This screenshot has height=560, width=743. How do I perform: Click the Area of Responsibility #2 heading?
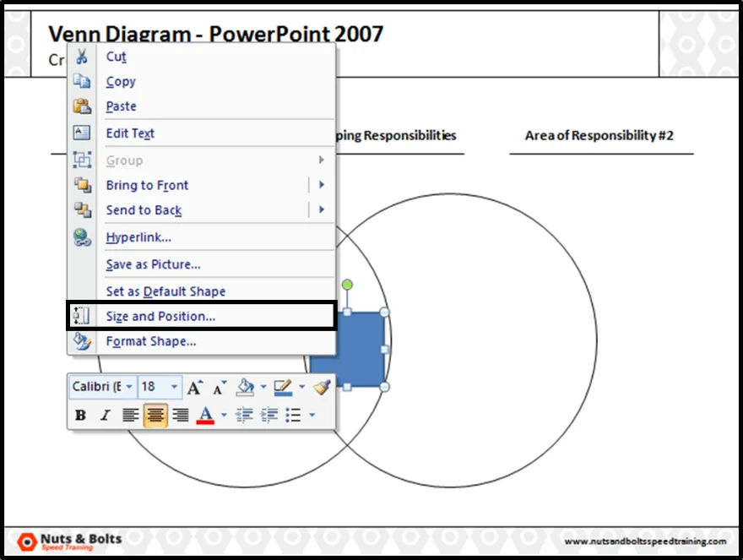(x=599, y=135)
